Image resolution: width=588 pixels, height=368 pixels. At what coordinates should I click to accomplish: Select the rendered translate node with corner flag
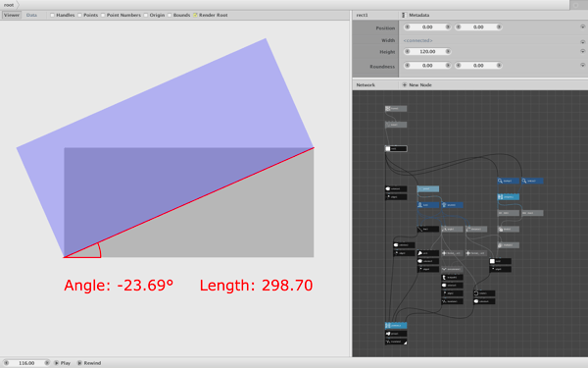coord(396,342)
